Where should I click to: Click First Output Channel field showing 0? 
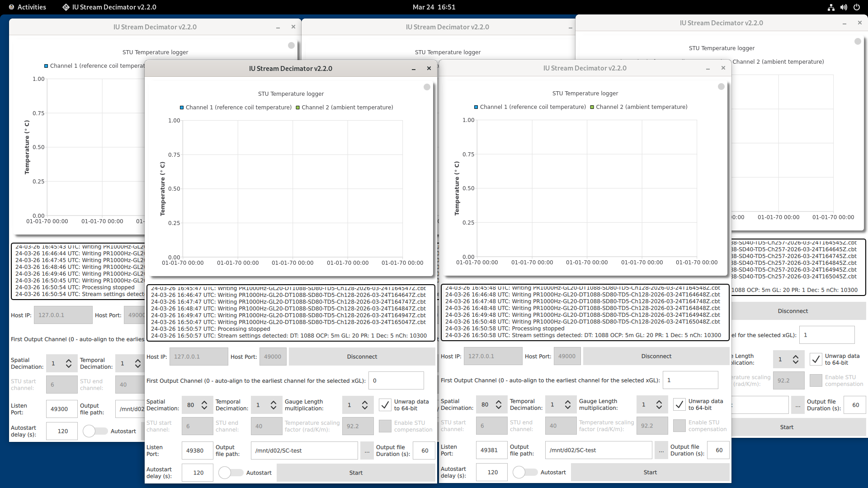coord(396,380)
